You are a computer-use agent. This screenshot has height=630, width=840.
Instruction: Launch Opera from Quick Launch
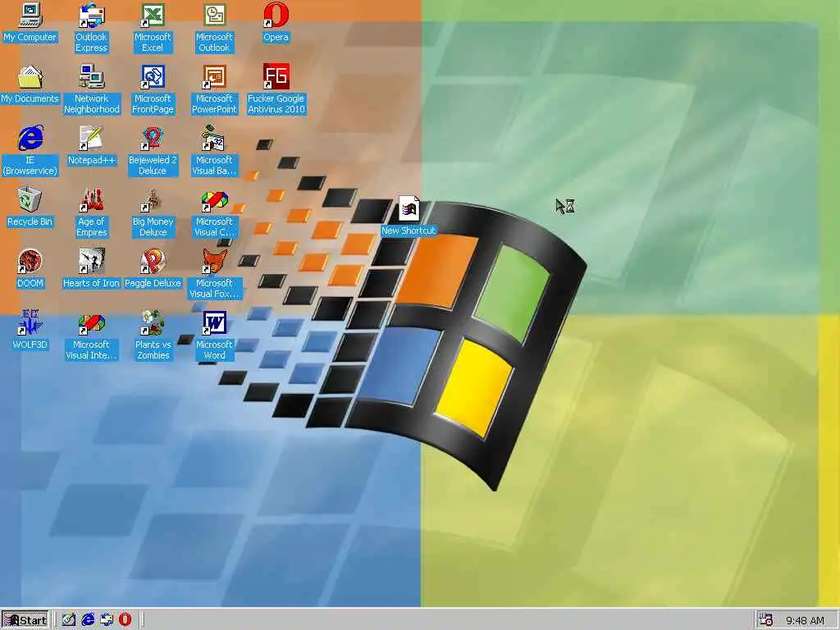coord(125,620)
